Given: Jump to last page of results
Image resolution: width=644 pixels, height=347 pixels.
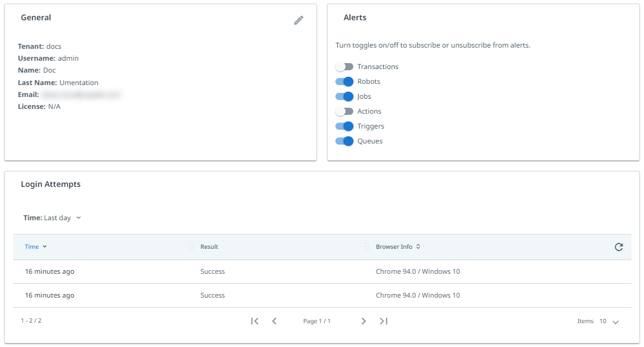Looking at the screenshot, I should coord(384,321).
